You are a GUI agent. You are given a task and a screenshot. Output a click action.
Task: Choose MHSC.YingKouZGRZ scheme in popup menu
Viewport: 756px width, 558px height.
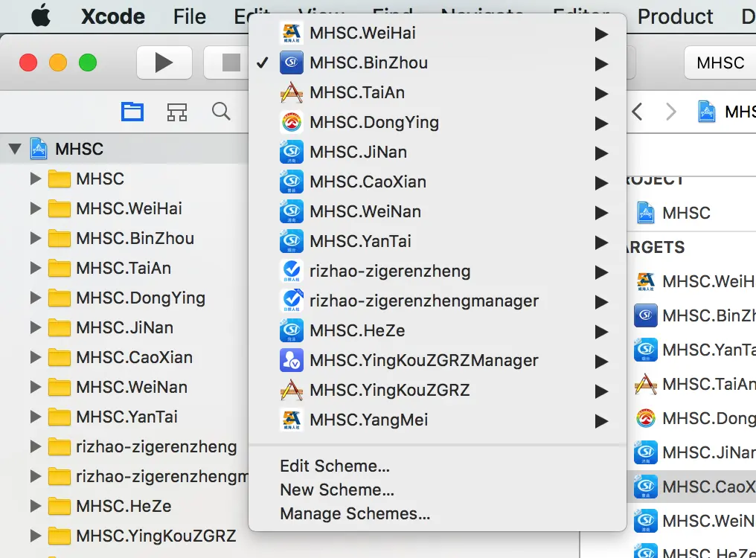pyautogui.click(x=438, y=390)
